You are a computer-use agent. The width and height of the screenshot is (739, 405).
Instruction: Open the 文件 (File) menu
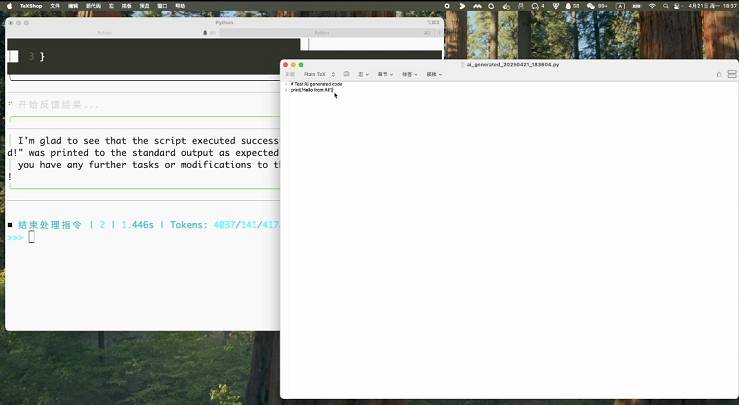tap(55, 6)
